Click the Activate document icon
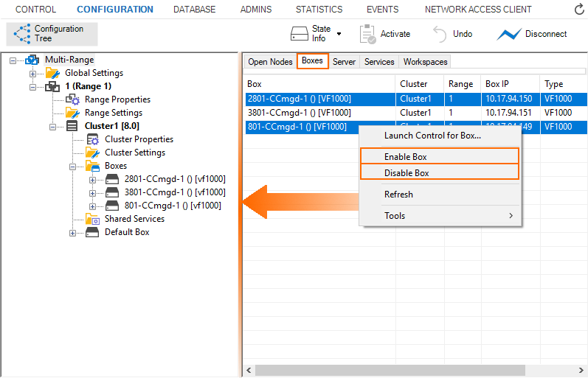This screenshot has width=588, height=378. click(367, 34)
